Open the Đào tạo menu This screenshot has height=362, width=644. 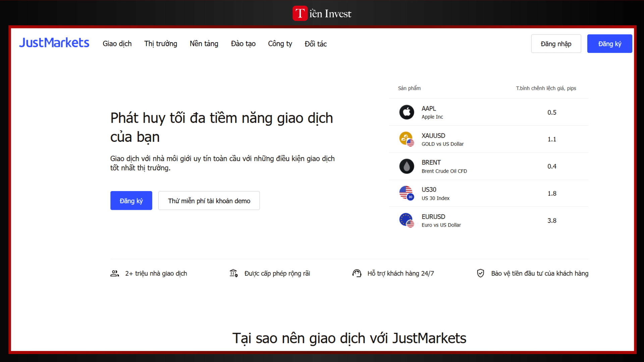[243, 44]
